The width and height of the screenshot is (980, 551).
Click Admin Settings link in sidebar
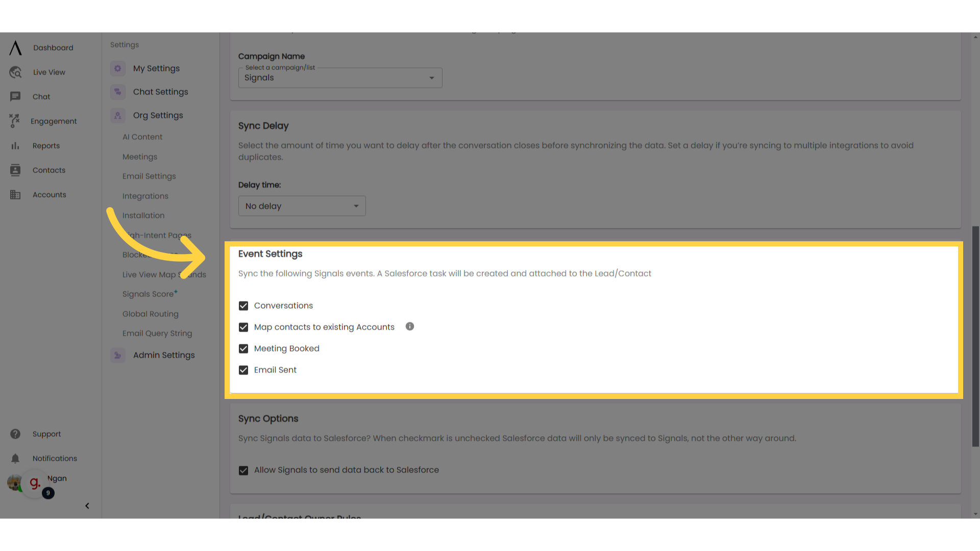click(163, 355)
